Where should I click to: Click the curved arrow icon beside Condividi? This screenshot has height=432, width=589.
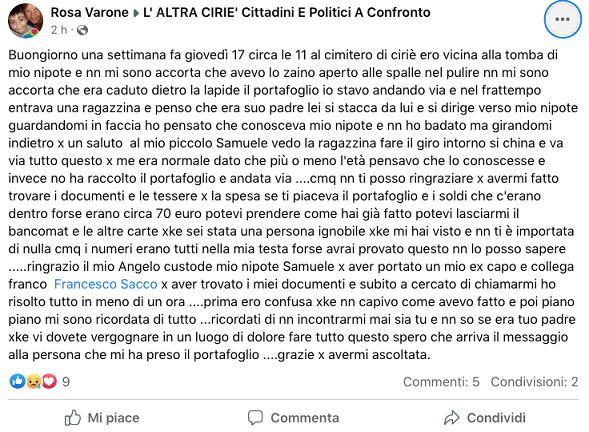(x=452, y=418)
